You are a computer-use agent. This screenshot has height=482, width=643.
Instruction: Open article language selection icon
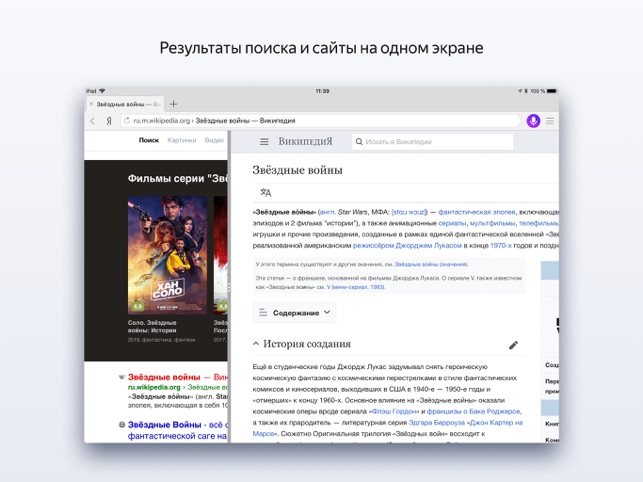point(266,192)
